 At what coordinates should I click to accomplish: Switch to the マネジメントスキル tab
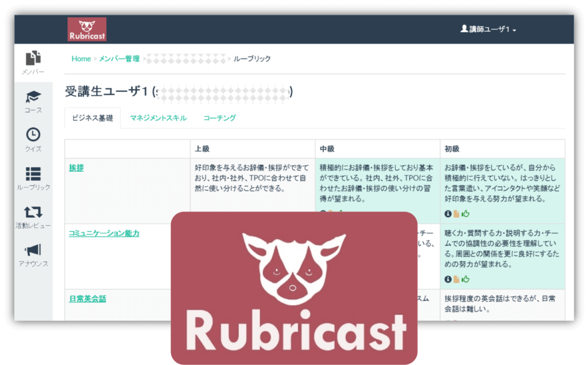pos(158,118)
